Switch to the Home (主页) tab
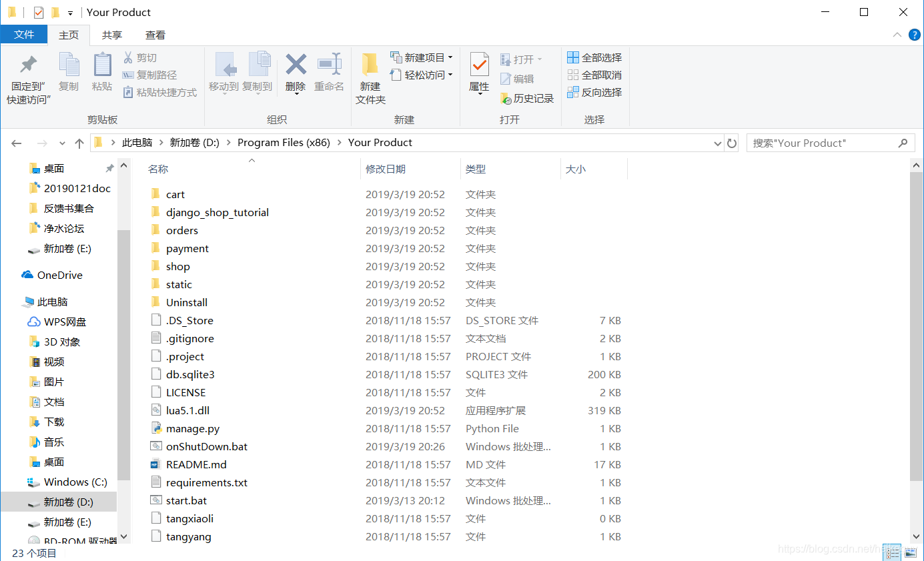Viewport: 924px width, 561px height. (69, 35)
